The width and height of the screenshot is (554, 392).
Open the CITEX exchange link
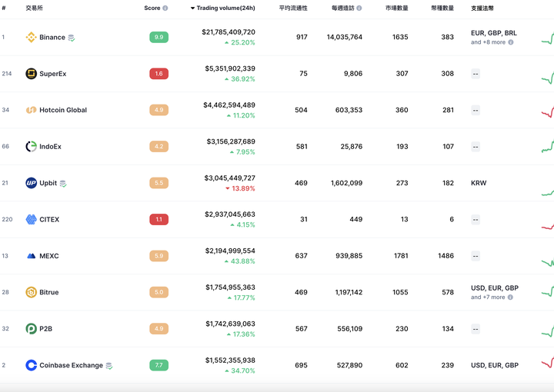pyautogui.click(x=49, y=220)
